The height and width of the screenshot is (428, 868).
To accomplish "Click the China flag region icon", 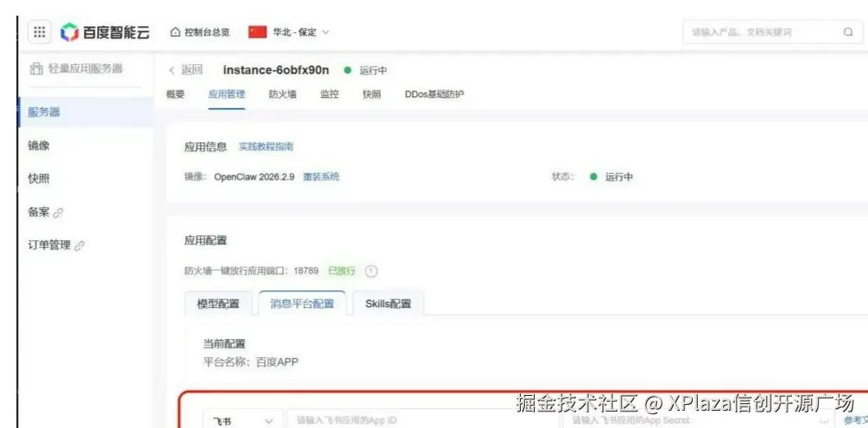I will pos(258,32).
